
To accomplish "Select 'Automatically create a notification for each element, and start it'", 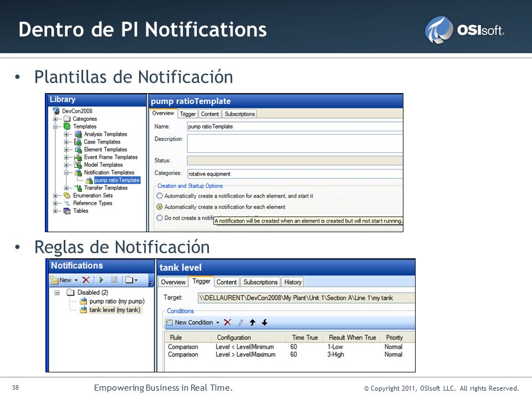I will point(160,196).
